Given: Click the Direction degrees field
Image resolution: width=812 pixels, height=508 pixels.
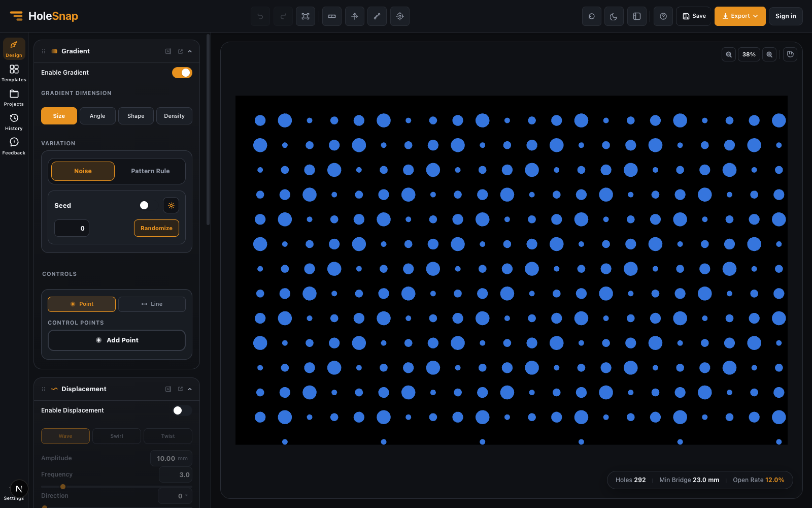Looking at the screenshot, I should (x=175, y=496).
